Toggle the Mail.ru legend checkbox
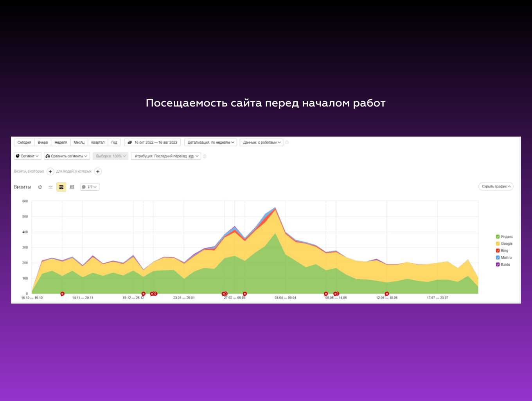Image resolution: width=532 pixels, height=401 pixels. (x=498, y=258)
